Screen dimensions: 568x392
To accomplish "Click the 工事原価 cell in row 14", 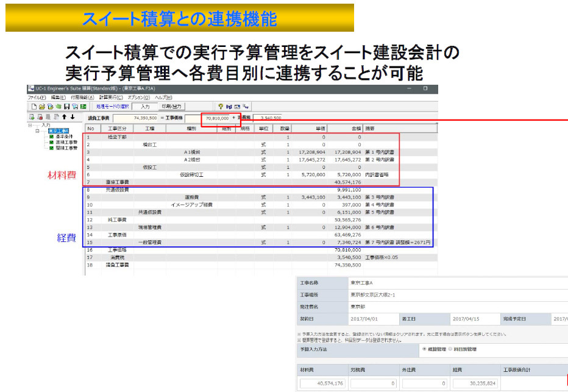I will pos(118,235).
